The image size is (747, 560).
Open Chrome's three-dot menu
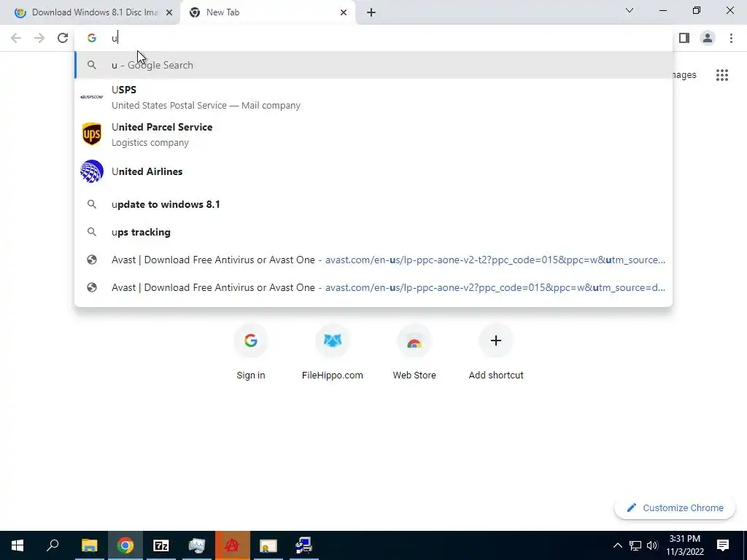(731, 38)
